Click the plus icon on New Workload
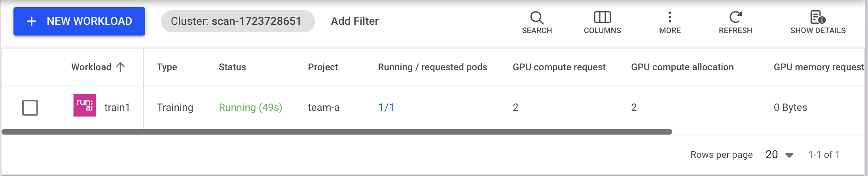This screenshot has height=176, width=868. [x=32, y=21]
